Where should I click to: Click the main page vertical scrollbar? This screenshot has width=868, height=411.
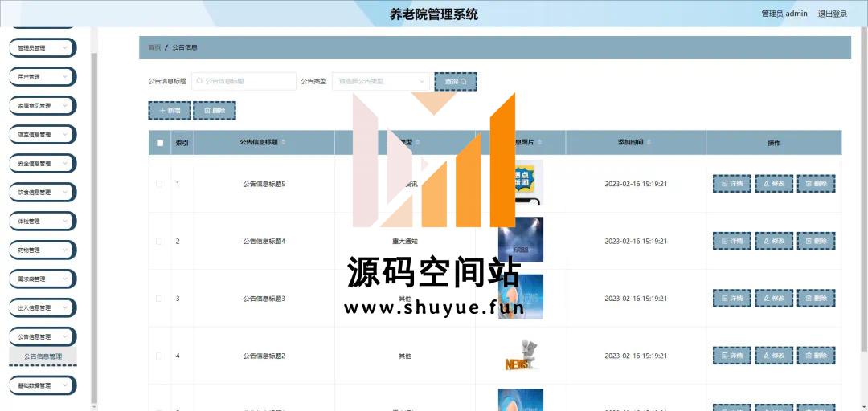coord(865,188)
